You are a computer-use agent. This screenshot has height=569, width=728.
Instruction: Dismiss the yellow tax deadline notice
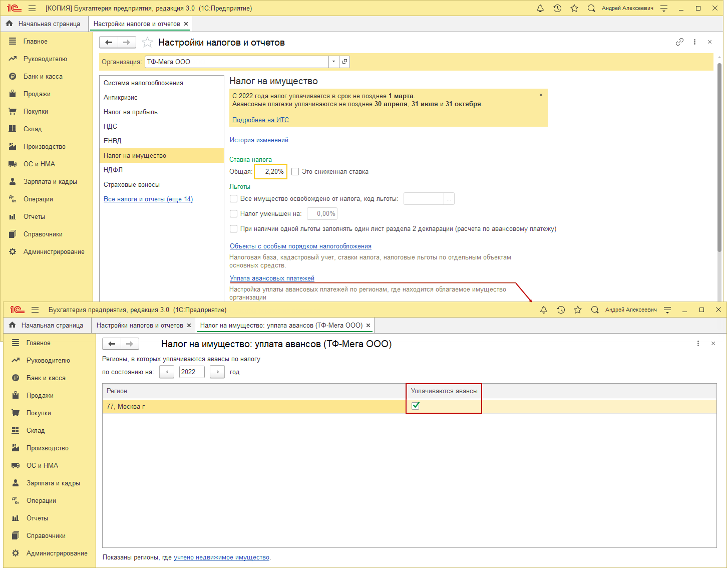click(x=541, y=95)
